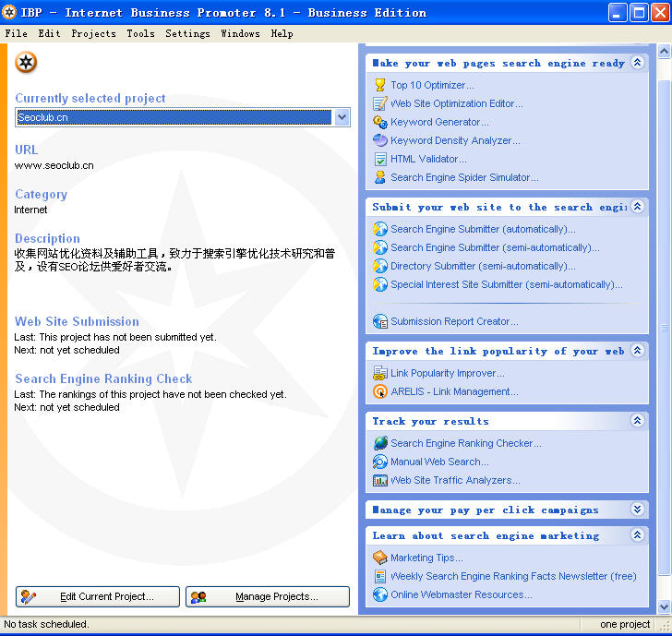This screenshot has width=672, height=636.
Task: Click the Manual Web Search magnifier icon
Action: (379, 462)
